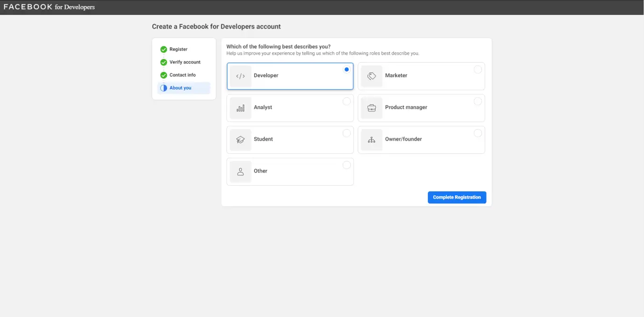Screen dimensions: 644x317
Task: Click the Product manager briefcase icon
Action: [x=372, y=108]
